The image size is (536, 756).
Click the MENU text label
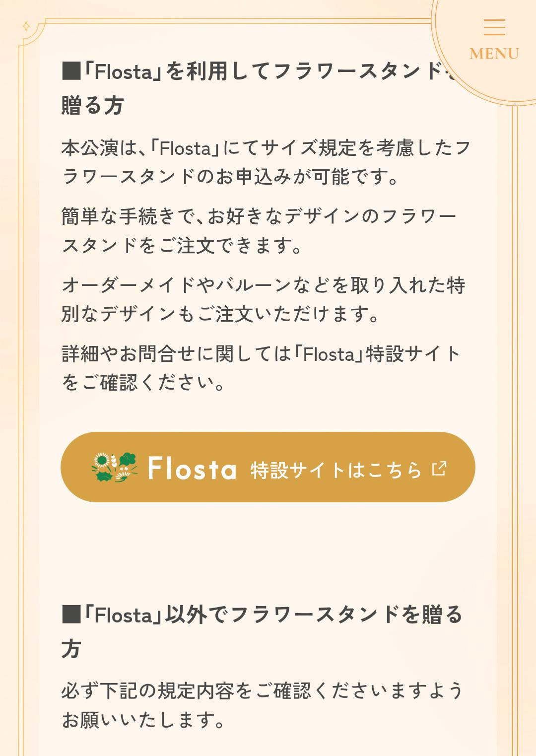(494, 54)
